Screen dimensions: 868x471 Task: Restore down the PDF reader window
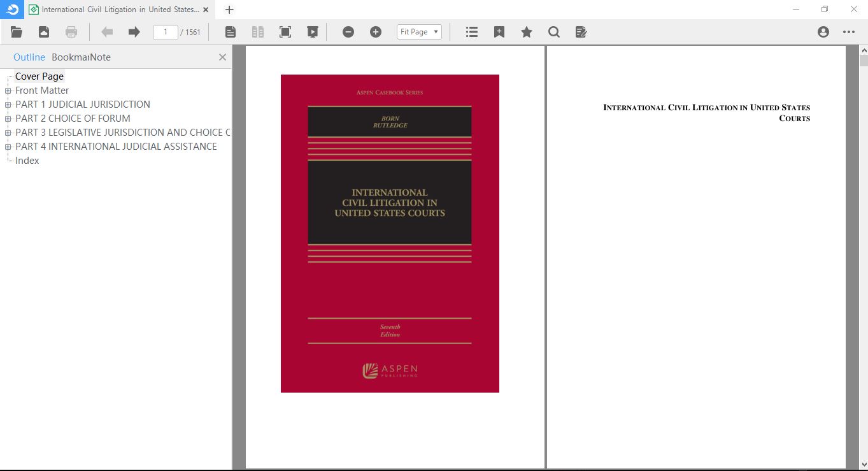click(x=825, y=9)
